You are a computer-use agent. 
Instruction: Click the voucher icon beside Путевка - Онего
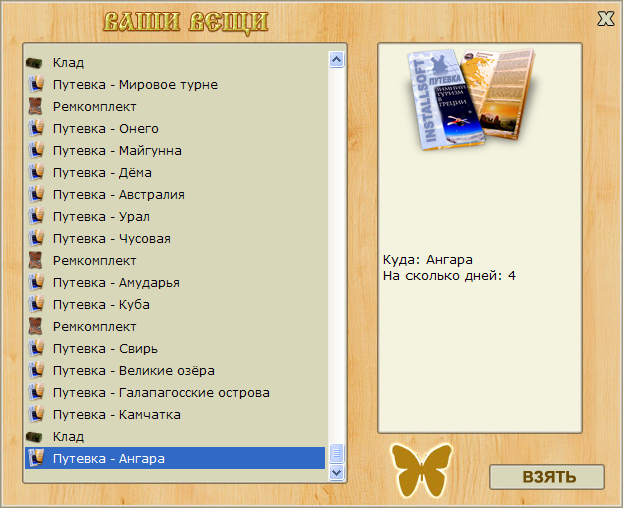click(36, 128)
